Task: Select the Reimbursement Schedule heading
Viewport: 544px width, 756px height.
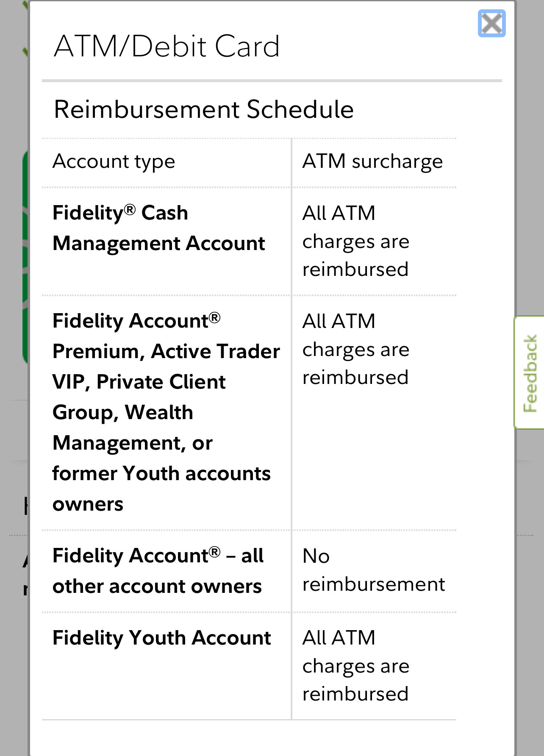Action: (204, 109)
